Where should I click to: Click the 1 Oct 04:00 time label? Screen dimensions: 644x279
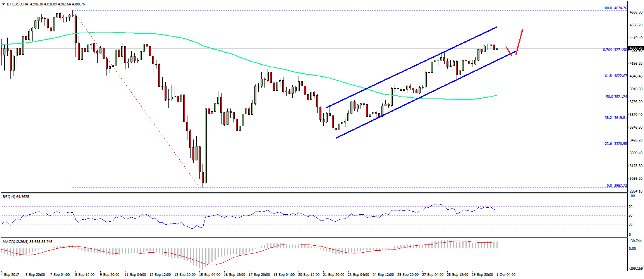click(506, 275)
